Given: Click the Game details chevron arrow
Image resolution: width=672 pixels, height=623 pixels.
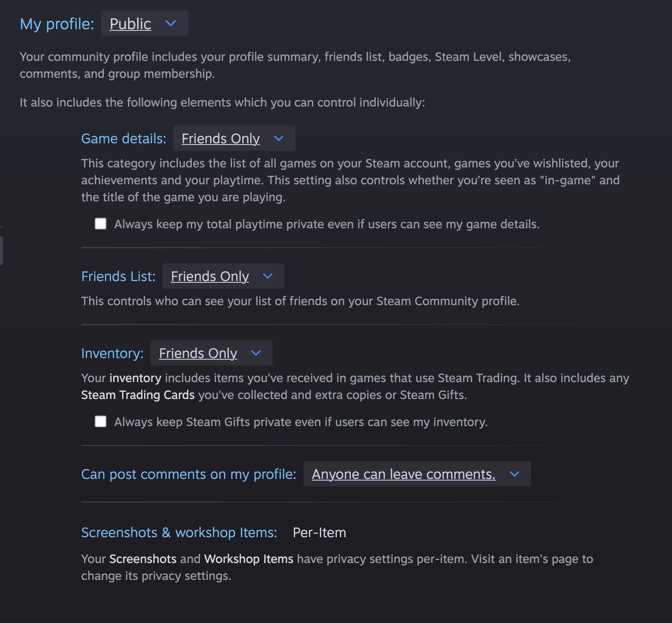Looking at the screenshot, I should tap(279, 138).
